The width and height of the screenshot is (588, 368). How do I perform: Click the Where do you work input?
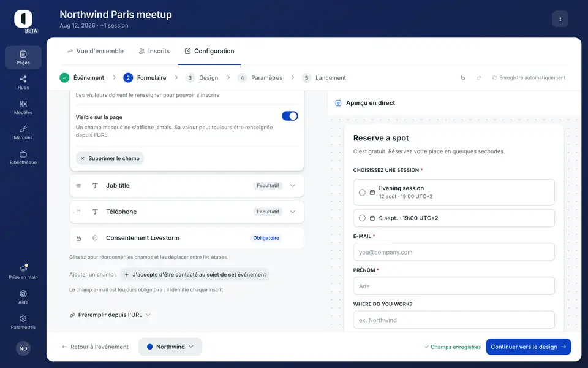click(x=454, y=320)
